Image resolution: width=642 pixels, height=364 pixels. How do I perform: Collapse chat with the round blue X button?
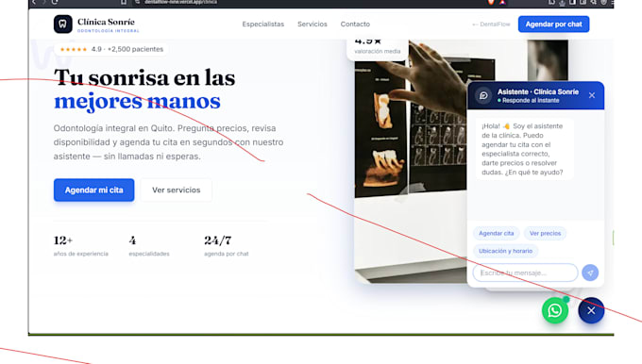click(591, 310)
